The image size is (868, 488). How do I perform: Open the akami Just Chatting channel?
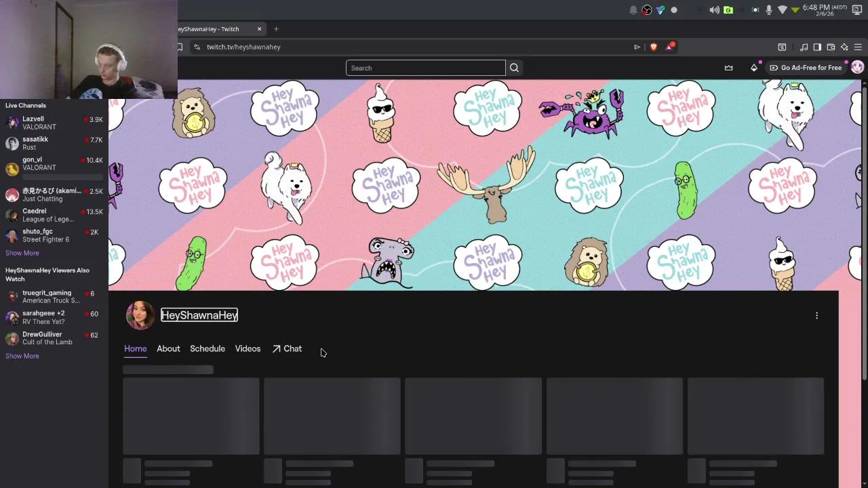[x=54, y=195]
